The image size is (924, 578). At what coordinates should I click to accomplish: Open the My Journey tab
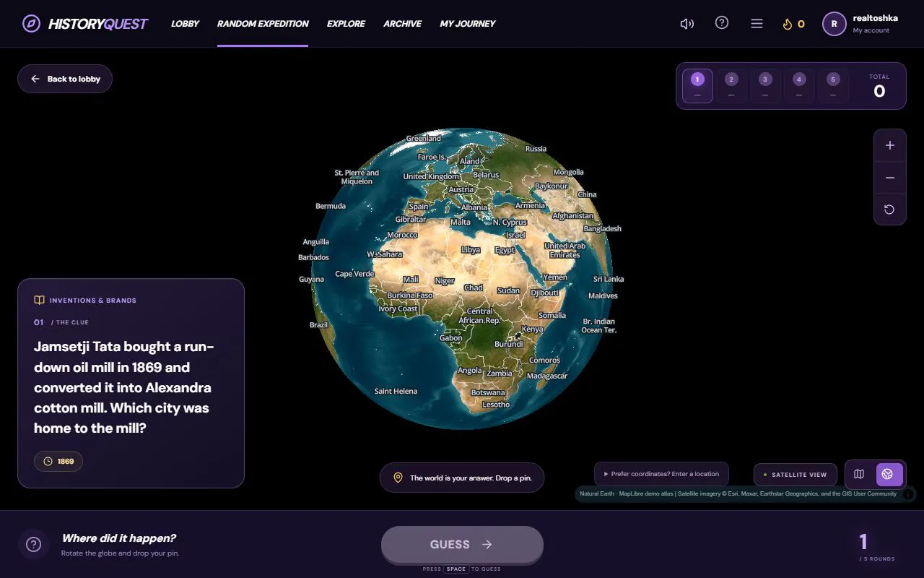(x=468, y=24)
